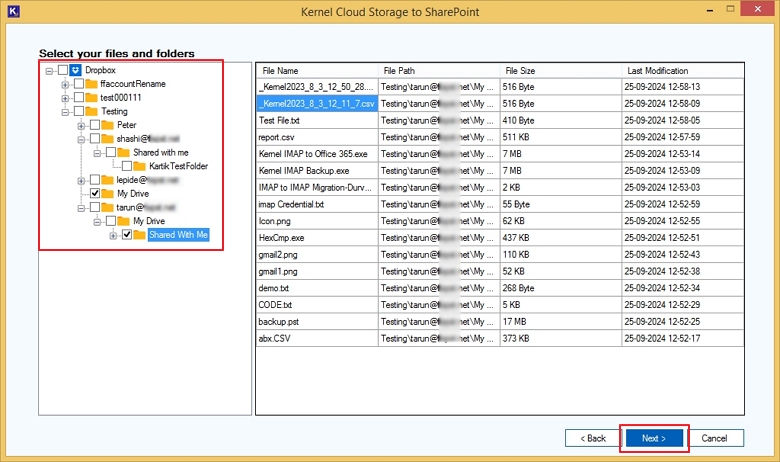
Task: Collapse the tarun@ account node
Action: pyautogui.click(x=81, y=208)
